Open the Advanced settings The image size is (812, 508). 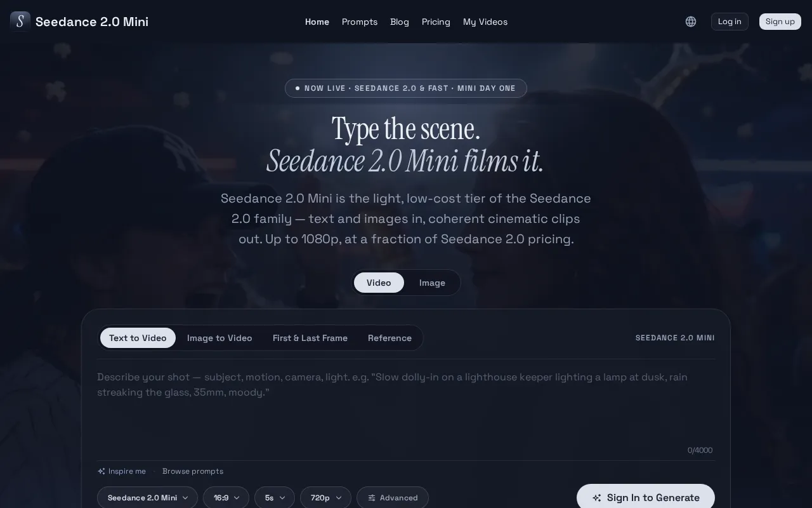pos(393,498)
